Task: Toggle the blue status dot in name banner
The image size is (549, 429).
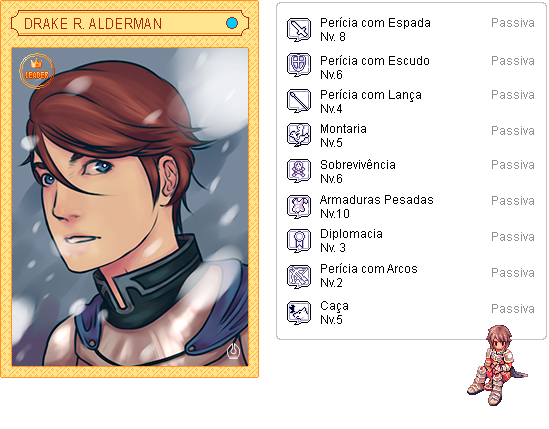Action: [232, 23]
